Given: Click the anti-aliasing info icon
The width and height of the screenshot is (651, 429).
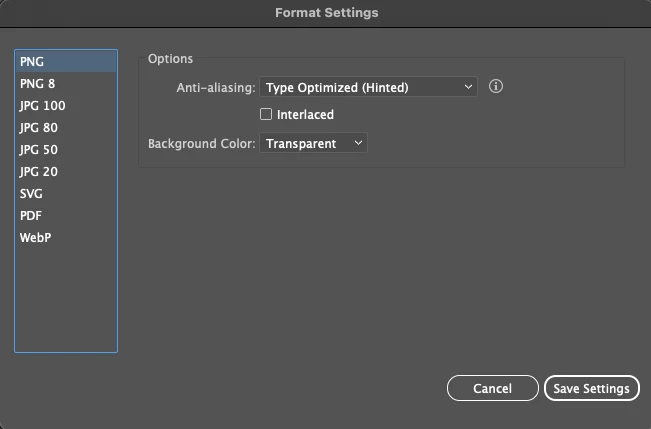Looking at the screenshot, I should [x=496, y=87].
